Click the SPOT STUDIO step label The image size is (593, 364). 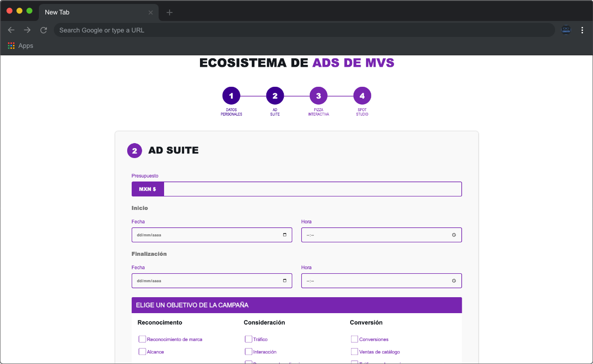point(362,112)
